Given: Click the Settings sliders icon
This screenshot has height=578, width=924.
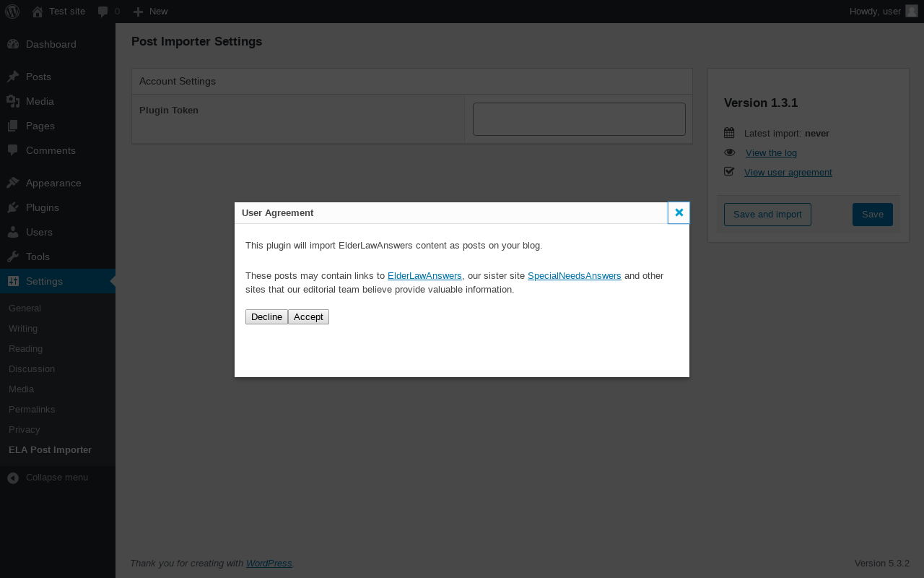Looking at the screenshot, I should (x=13, y=281).
